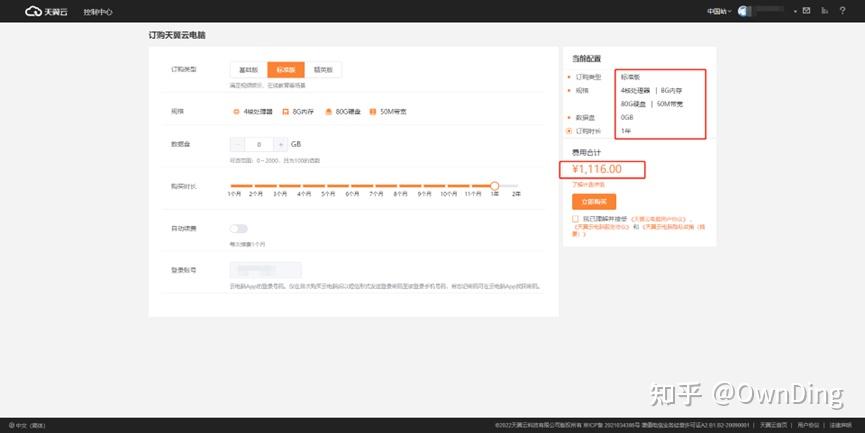
Task: Click the 50M带宽 bandwidth icon
Action: (372, 111)
